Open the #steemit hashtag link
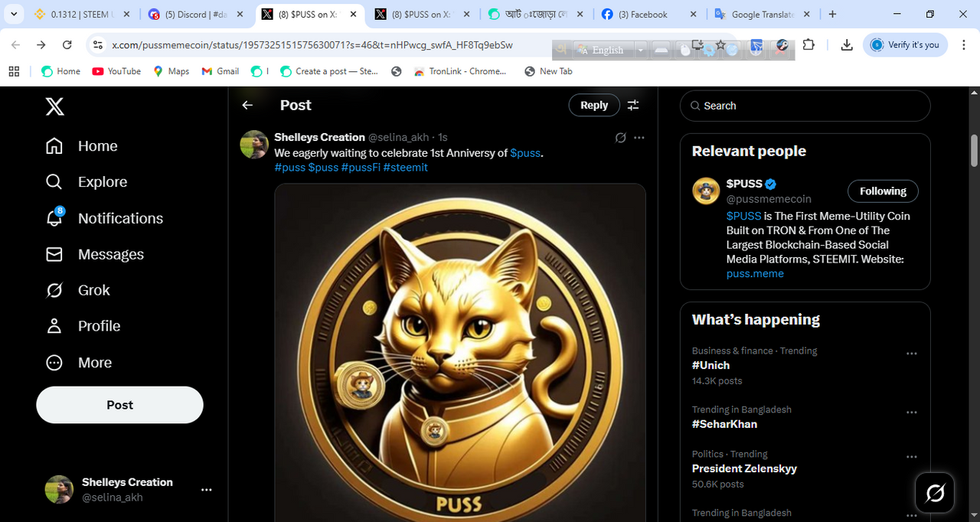This screenshot has width=980, height=522. pos(406,168)
